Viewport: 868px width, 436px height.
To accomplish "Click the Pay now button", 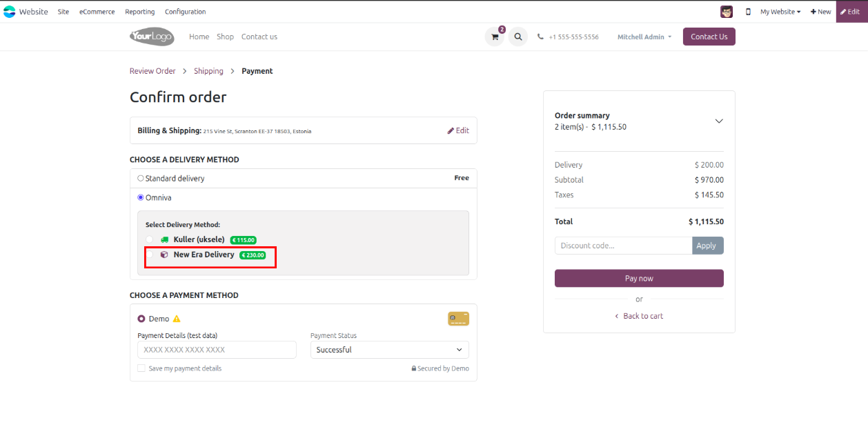I will pos(639,278).
